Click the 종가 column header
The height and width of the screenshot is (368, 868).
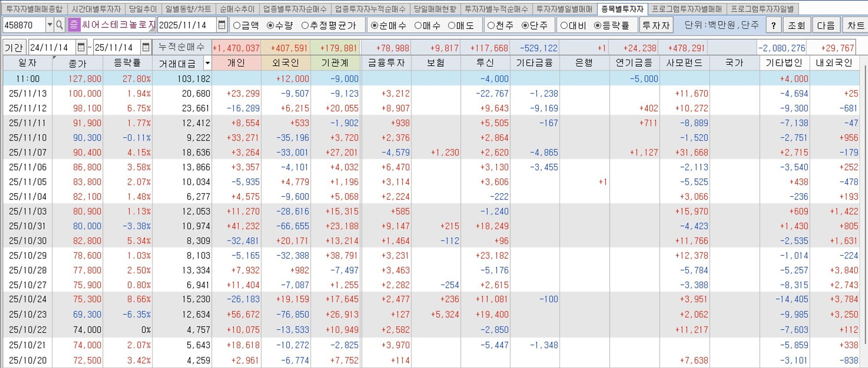[78, 63]
